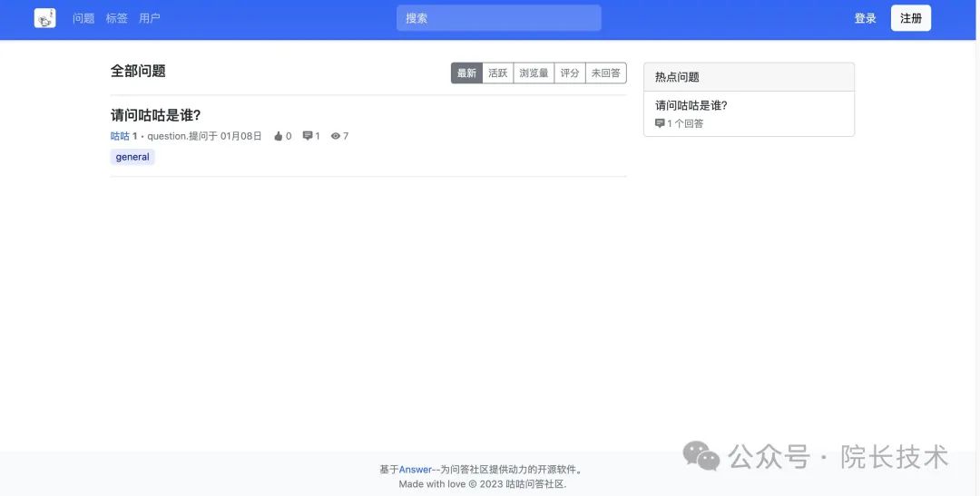Screen dimensions: 980x496
Task: Open the 问题 nav link
Action: (83, 18)
